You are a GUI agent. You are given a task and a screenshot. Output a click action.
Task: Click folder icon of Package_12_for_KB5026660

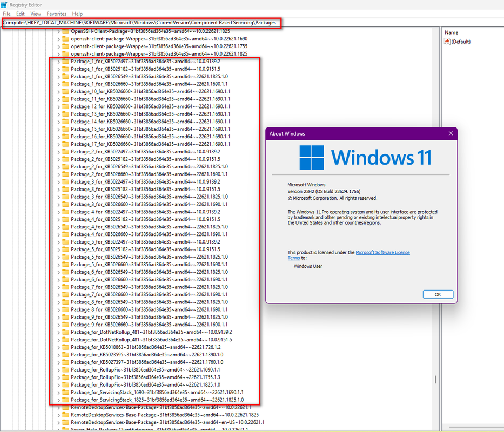pyautogui.click(x=65, y=106)
